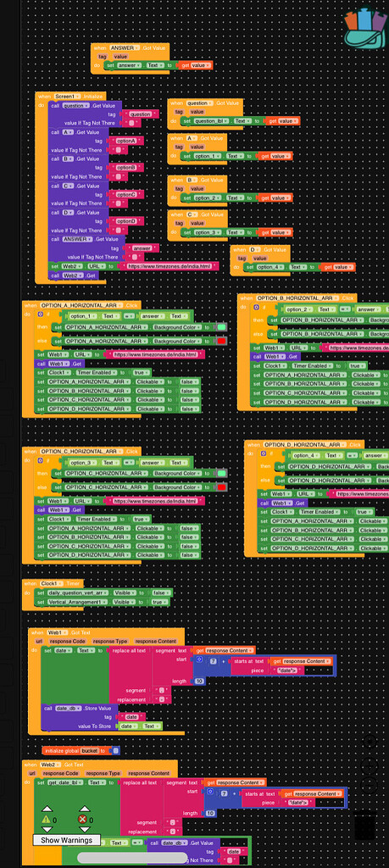Click response Type parameter in Web2.Got Text

tap(103, 773)
